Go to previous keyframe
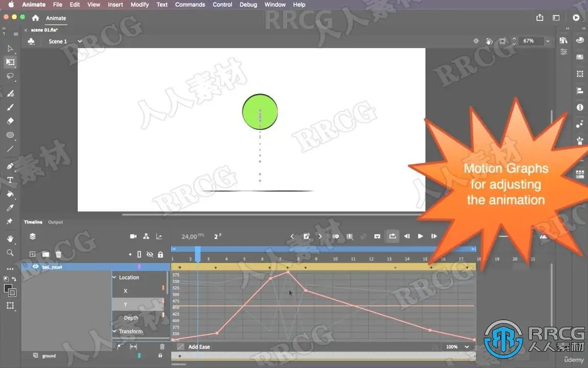588x368 pixels. click(292, 236)
